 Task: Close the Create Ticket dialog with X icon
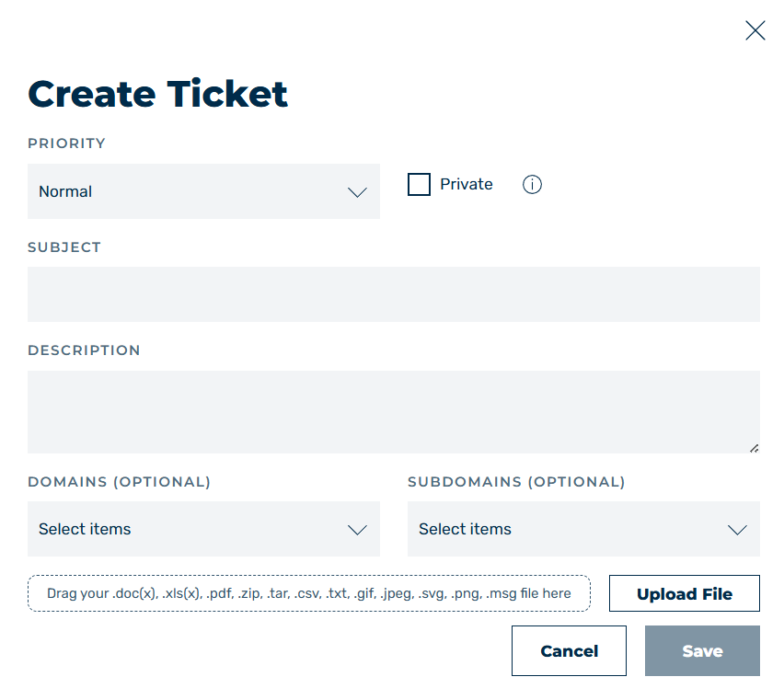point(755,30)
